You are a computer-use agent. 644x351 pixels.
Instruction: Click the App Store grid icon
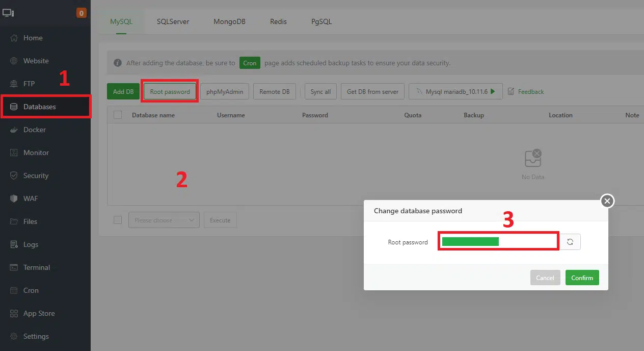pos(14,313)
